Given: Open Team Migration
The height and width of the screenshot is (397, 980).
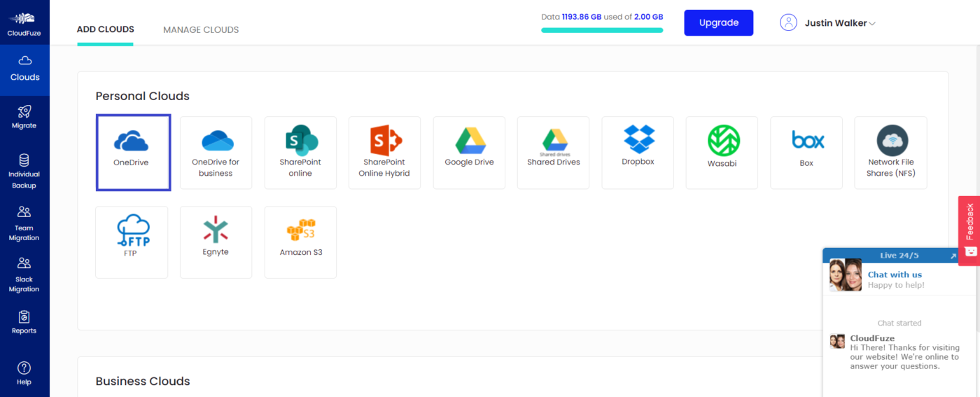Looking at the screenshot, I should [24, 223].
